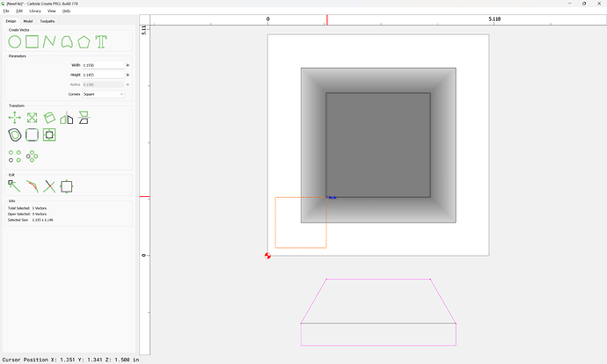
Task: Open the View menu
Action: [x=52, y=11]
